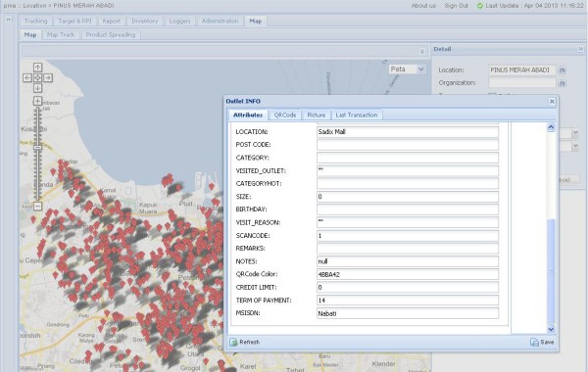The width and height of the screenshot is (588, 372).
Task: Pan the map down with arrow
Action: [37, 88]
